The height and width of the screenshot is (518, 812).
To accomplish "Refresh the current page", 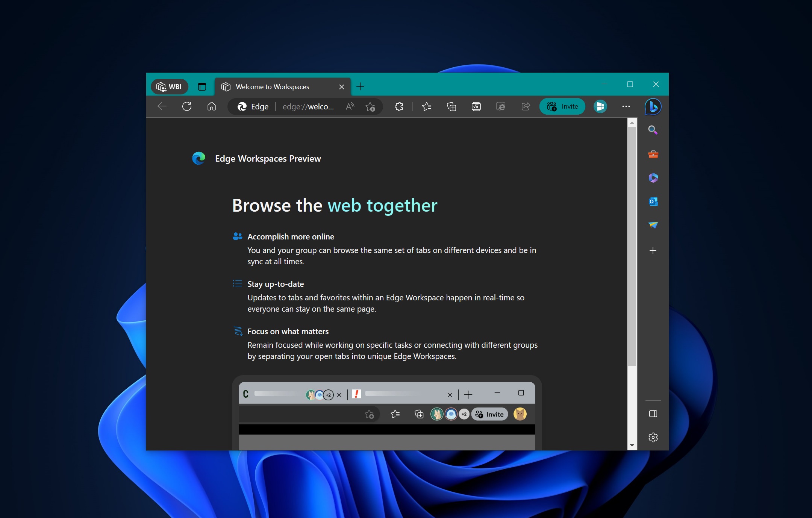I will point(187,106).
